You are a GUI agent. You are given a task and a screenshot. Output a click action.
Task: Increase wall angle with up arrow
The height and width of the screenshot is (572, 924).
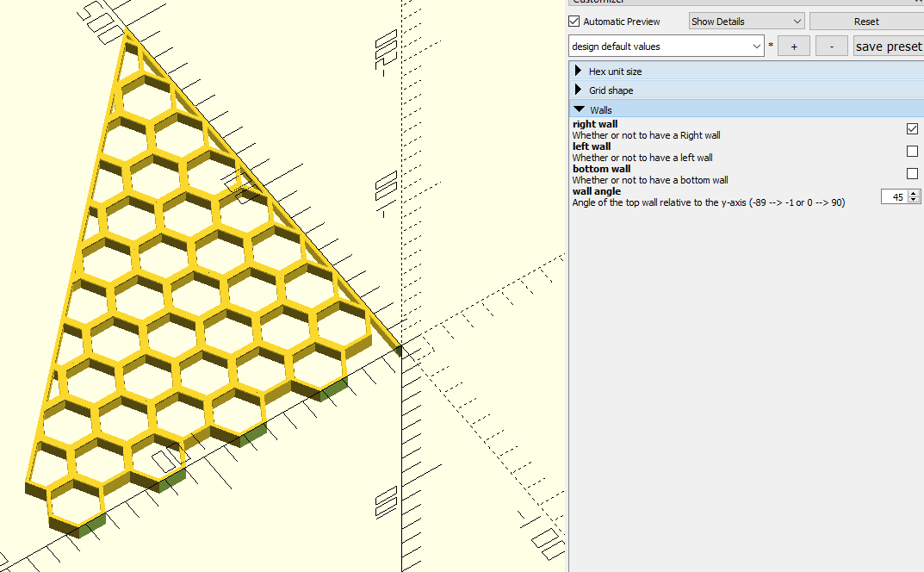point(914,194)
